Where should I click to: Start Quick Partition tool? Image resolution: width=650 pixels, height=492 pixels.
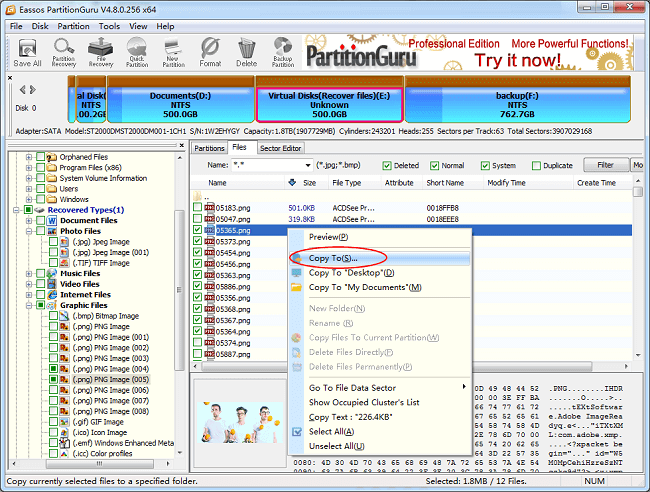pyautogui.click(x=137, y=53)
